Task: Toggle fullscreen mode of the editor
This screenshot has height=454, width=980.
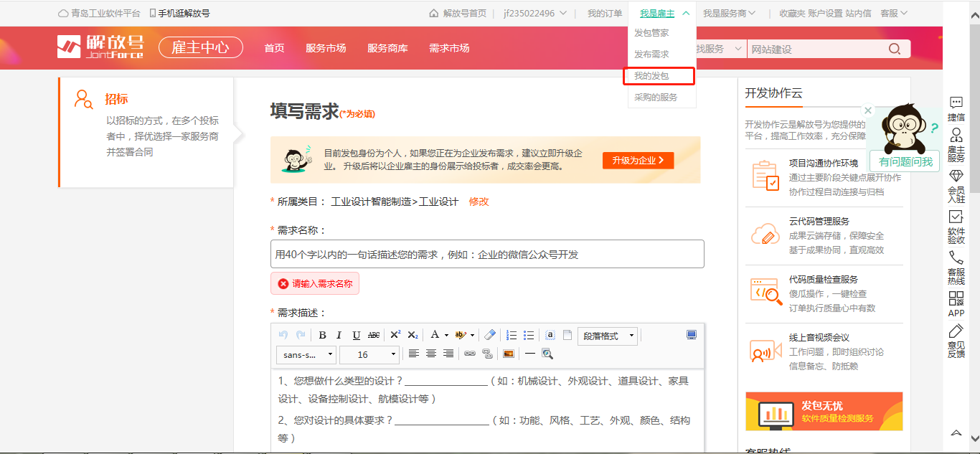Action: [x=692, y=335]
